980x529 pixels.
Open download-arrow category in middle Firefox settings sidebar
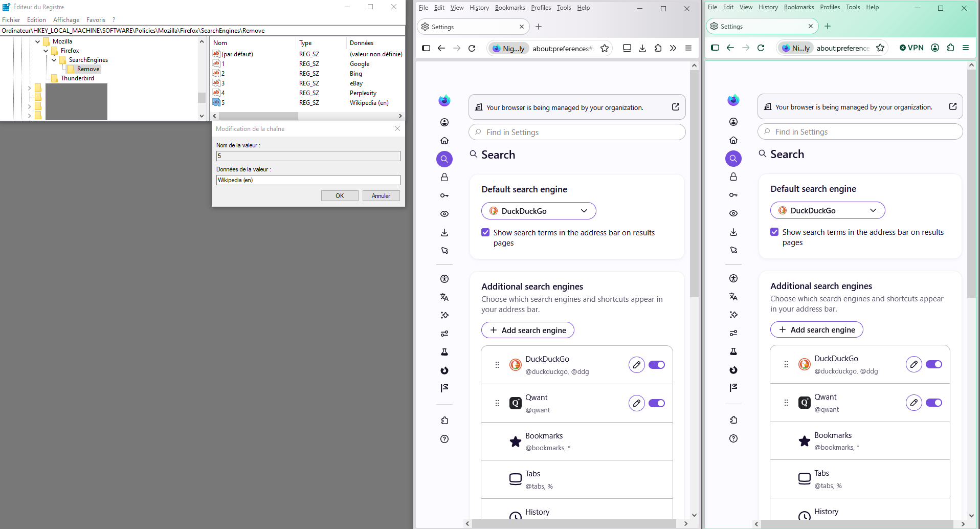[444, 232]
